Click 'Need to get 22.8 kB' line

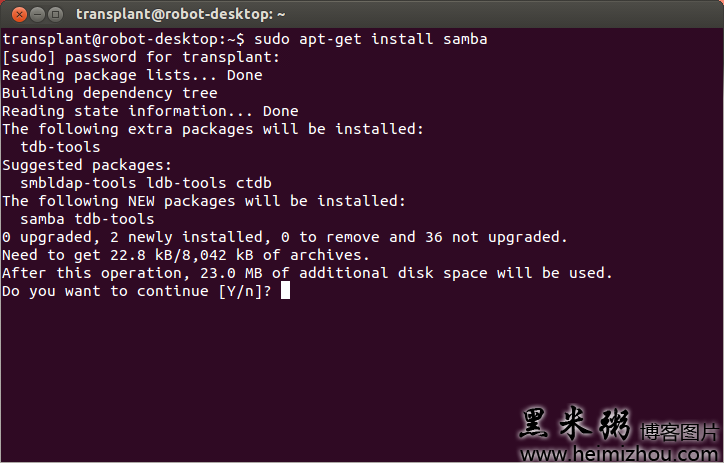(x=186, y=255)
